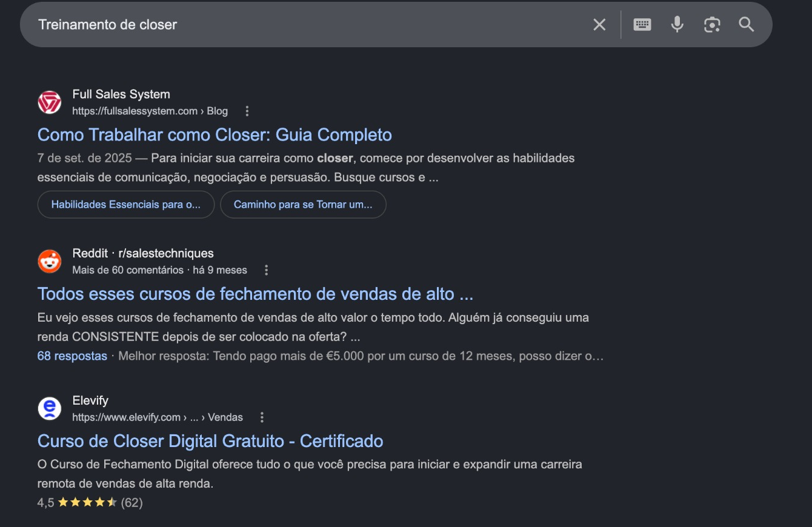Click the 'Eu vejo esses cursos de fechamento' snippet
The image size is (812, 527).
313,327
